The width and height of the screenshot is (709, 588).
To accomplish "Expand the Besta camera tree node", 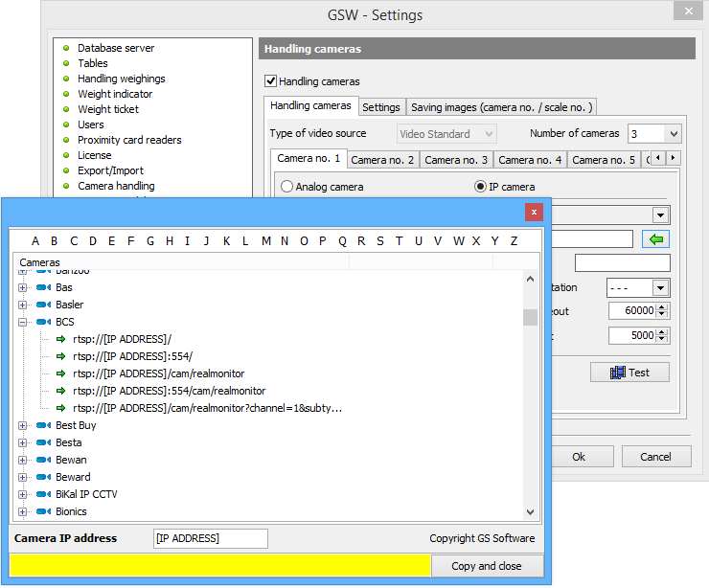I will click(x=23, y=442).
